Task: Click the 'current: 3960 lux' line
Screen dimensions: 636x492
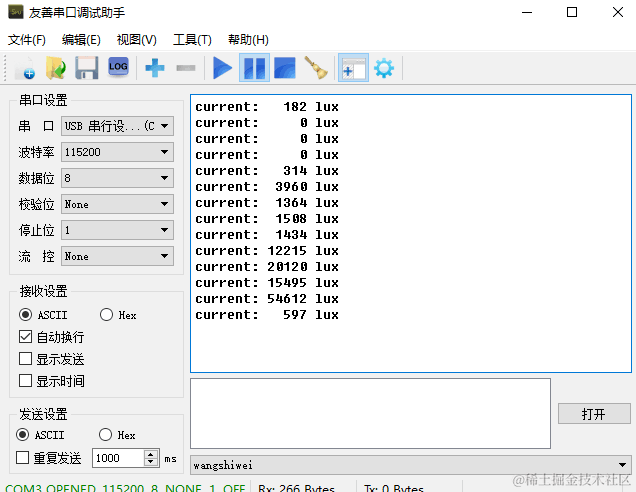Action: [x=267, y=187]
